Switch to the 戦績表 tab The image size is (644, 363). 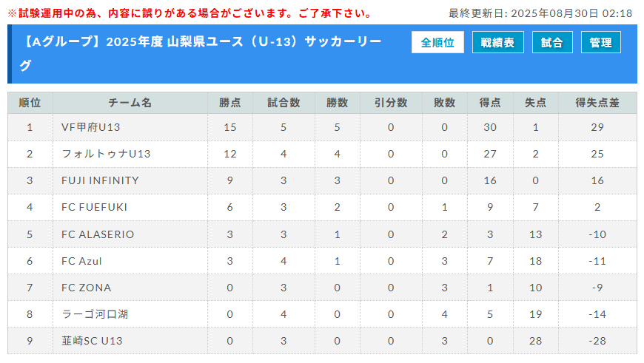tap(497, 42)
